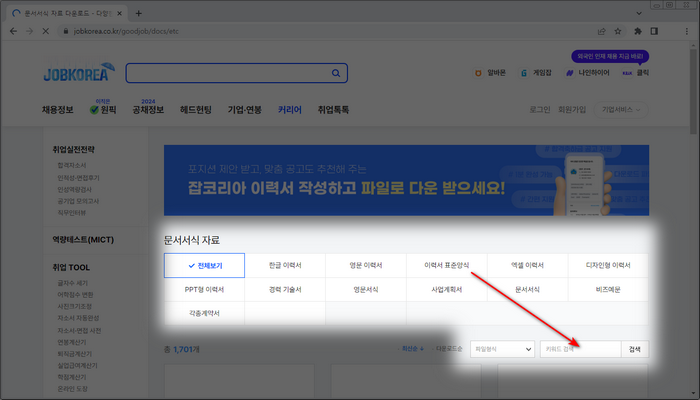Screen dimensions: 700x400
Task: Open 글자수 세기 tool
Action: coord(73,283)
